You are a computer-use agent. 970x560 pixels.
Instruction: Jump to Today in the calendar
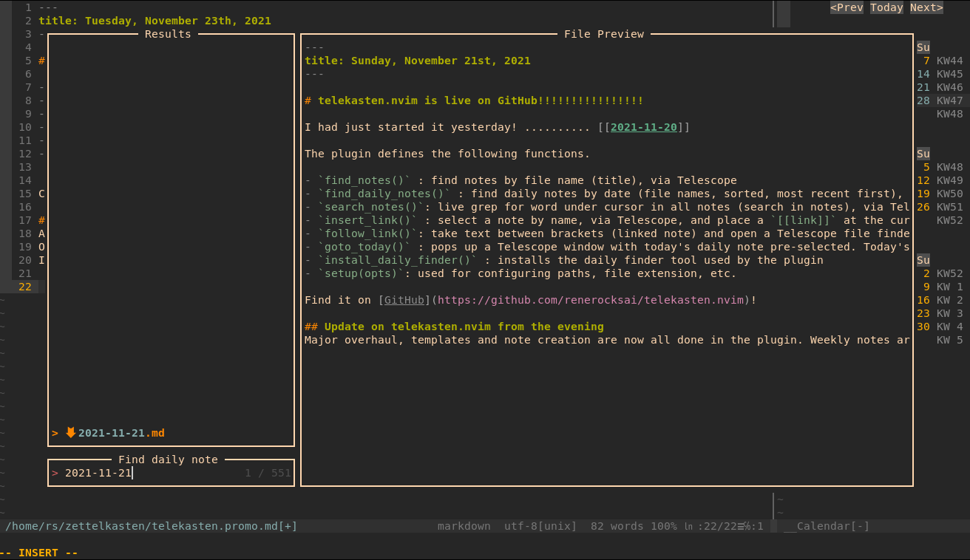[886, 7]
